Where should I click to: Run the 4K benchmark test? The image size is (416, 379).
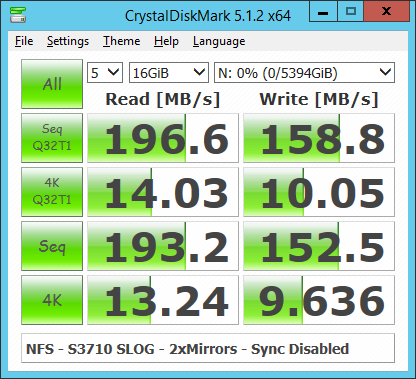52,300
